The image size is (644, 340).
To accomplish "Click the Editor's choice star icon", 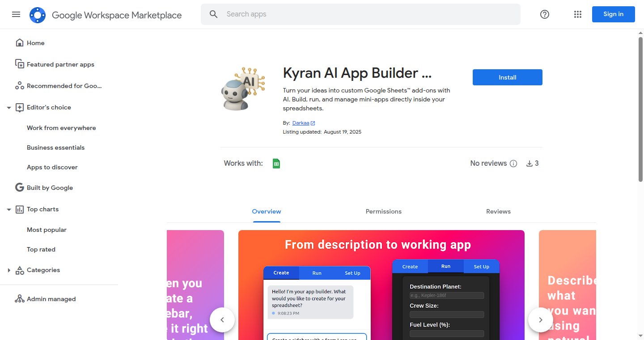I will click(20, 107).
